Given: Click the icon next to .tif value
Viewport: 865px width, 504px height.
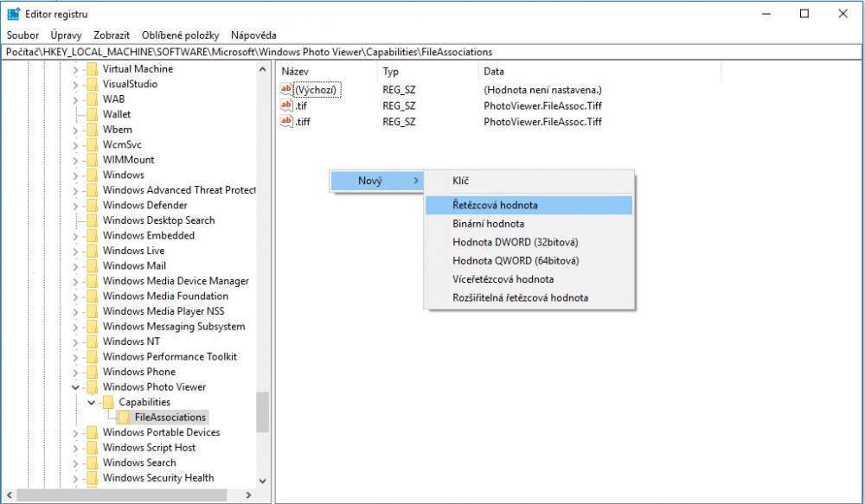Looking at the screenshot, I should tap(286, 105).
